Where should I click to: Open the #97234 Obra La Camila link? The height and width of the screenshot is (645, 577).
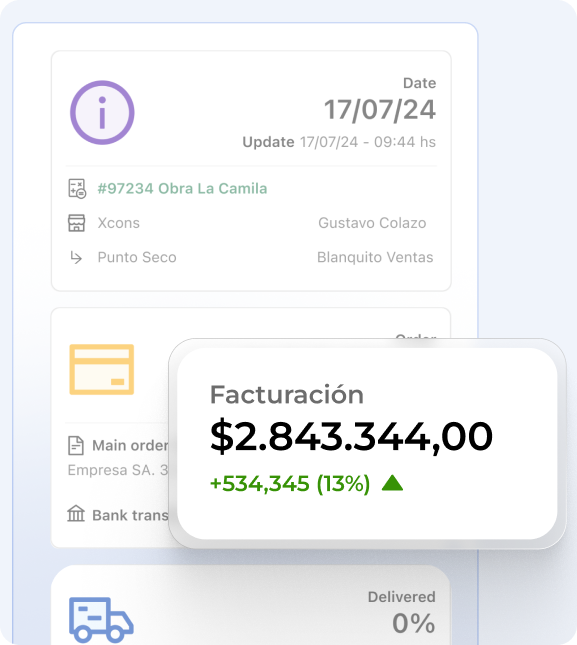pos(182,188)
